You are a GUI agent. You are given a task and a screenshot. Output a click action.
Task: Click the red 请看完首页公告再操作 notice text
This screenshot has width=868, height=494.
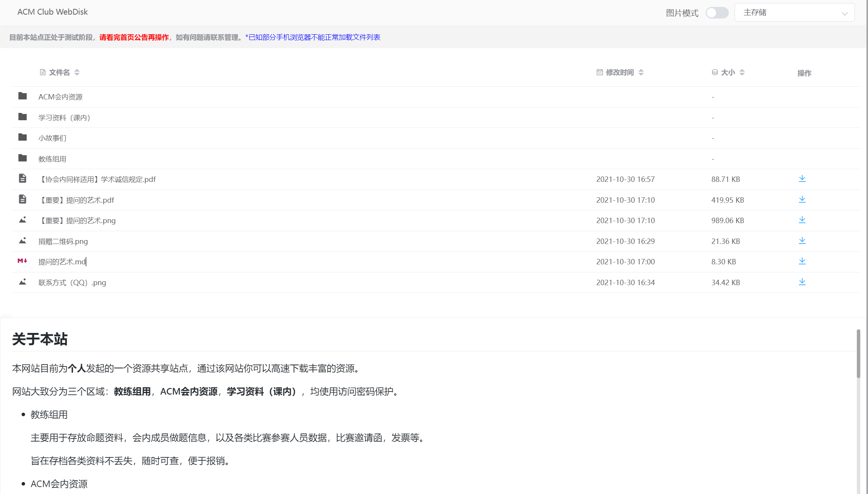(134, 37)
